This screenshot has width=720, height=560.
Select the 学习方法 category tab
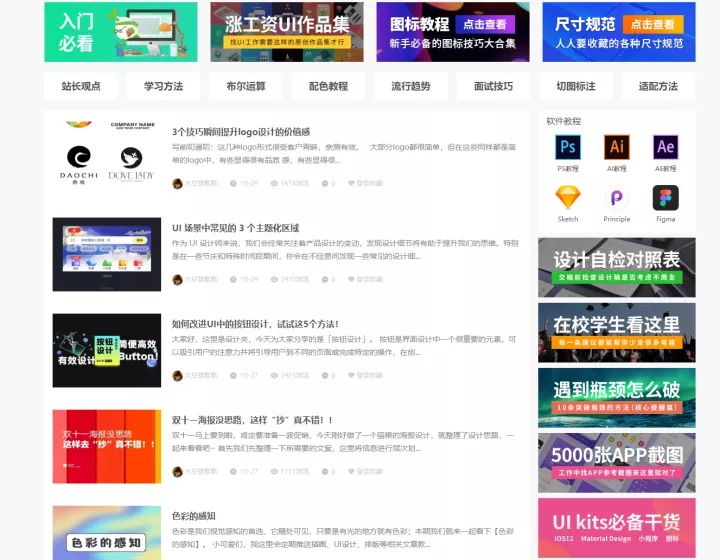(163, 86)
